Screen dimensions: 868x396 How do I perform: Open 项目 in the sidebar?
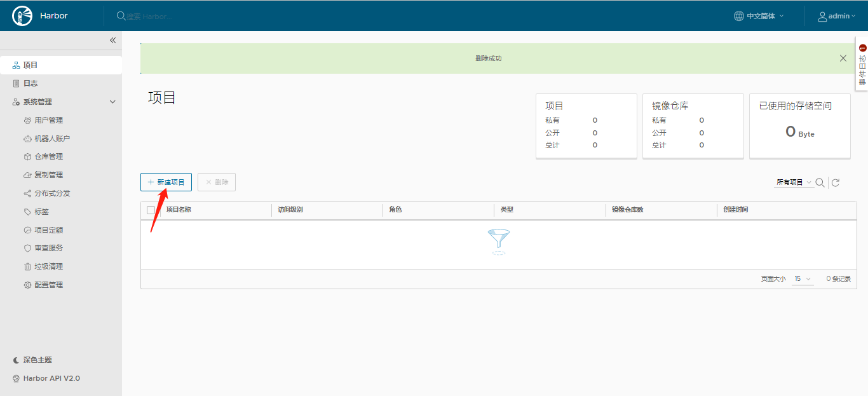click(61, 65)
